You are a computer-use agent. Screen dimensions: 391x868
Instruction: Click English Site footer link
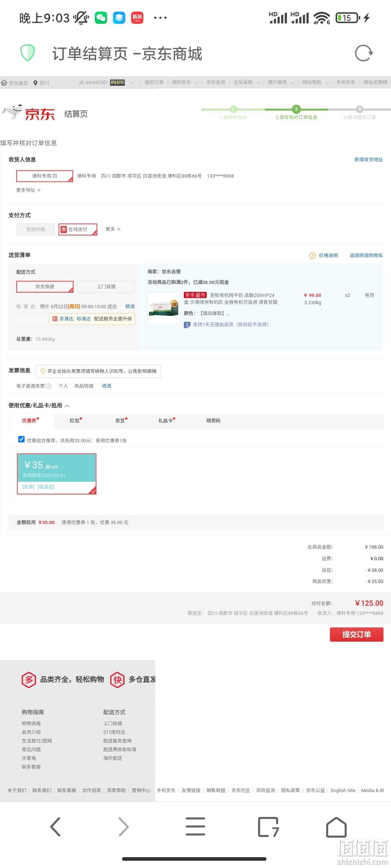pyautogui.click(x=343, y=791)
